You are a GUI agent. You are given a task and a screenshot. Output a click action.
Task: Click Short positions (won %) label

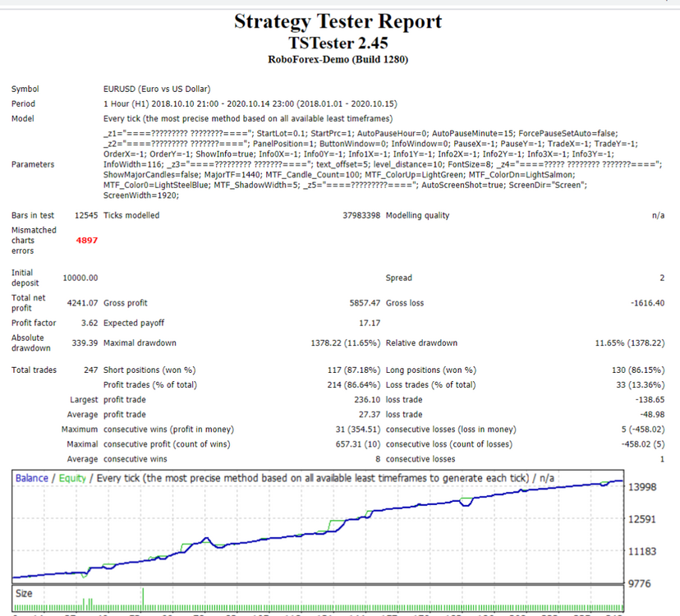[x=149, y=370]
